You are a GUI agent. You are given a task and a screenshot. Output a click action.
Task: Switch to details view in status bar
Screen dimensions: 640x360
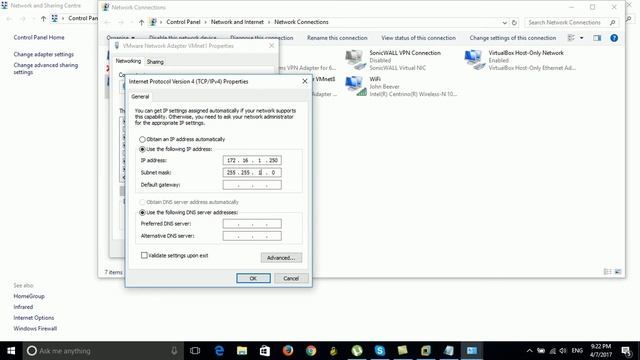(x=607, y=272)
